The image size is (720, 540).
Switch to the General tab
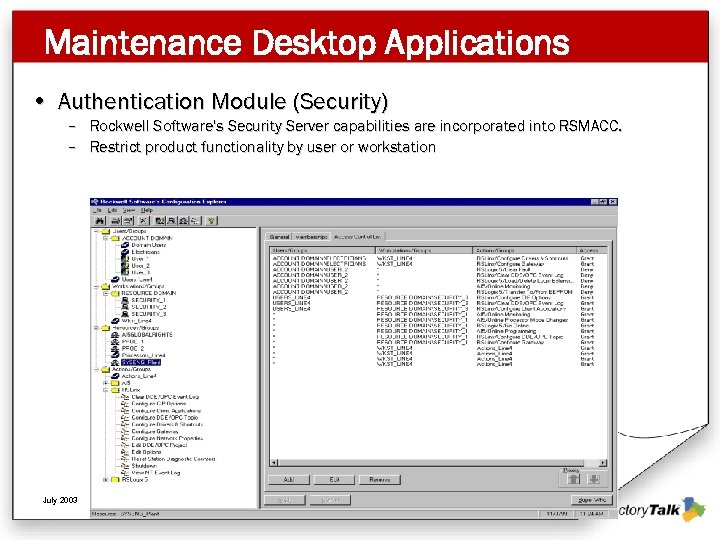[x=280, y=237]
